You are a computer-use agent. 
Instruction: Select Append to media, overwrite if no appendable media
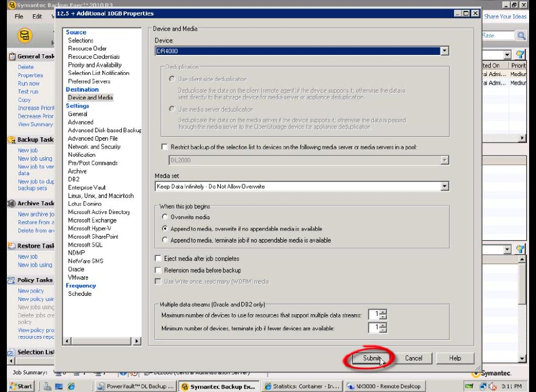click(x=165, y=228)
